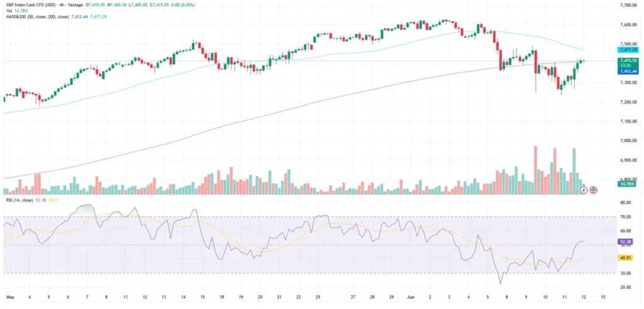Click the 7,471.29 price label on axis
644x309 pixels.
[x=628, y=50]
